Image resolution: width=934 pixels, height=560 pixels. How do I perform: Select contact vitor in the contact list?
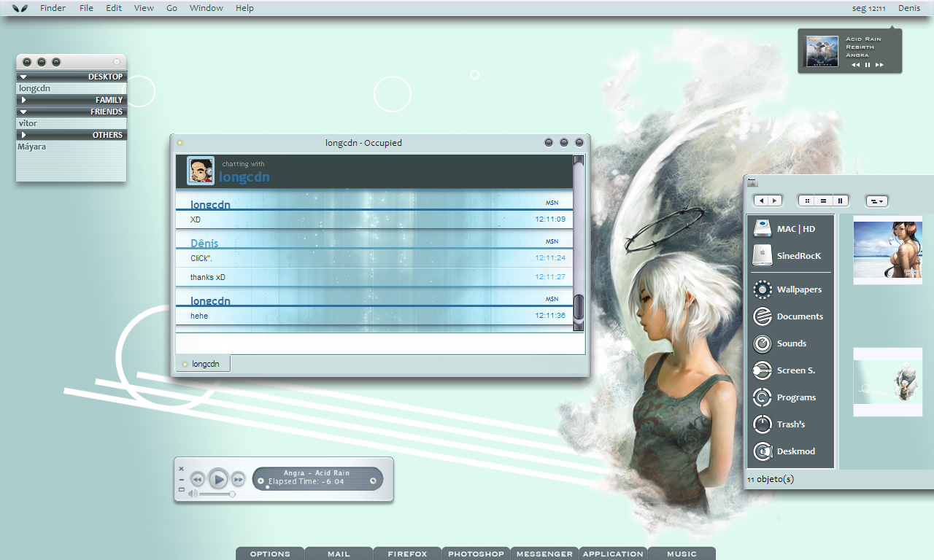point(28,123)
